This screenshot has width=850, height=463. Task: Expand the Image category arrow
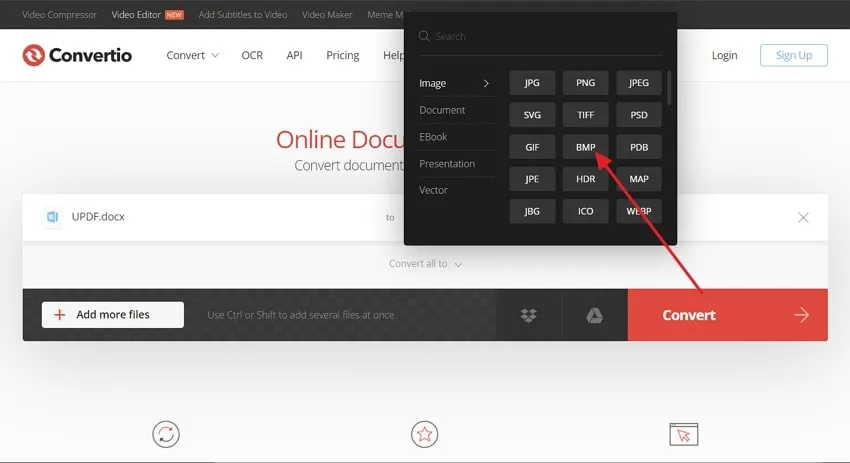click(x=486, y=83)
